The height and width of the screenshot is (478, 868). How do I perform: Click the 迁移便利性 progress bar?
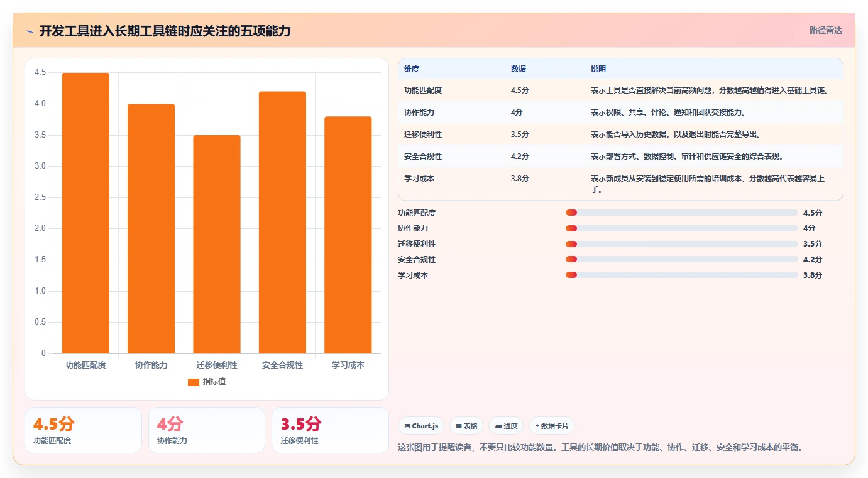pyautogui.click(x=682, y=243)
